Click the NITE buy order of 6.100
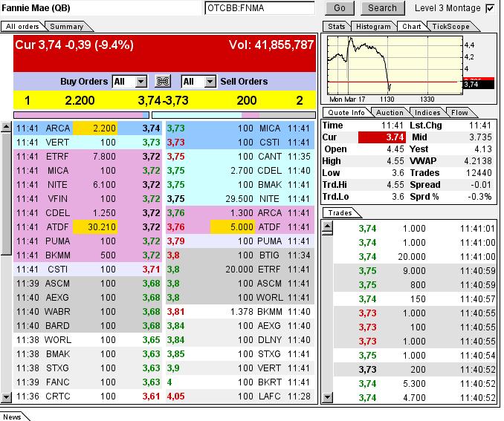Image resolution: width=504 pixels, height=421 pixels. (x=88, y=185)
